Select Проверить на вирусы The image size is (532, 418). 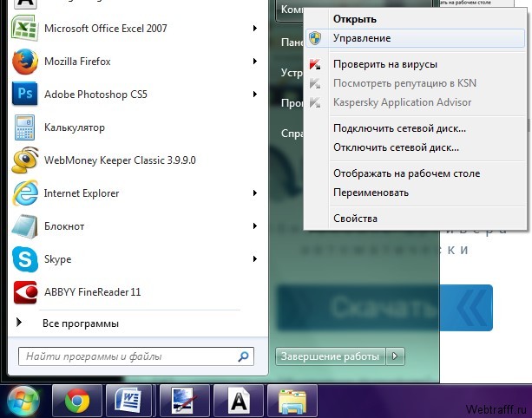click(x=415, y=64)
